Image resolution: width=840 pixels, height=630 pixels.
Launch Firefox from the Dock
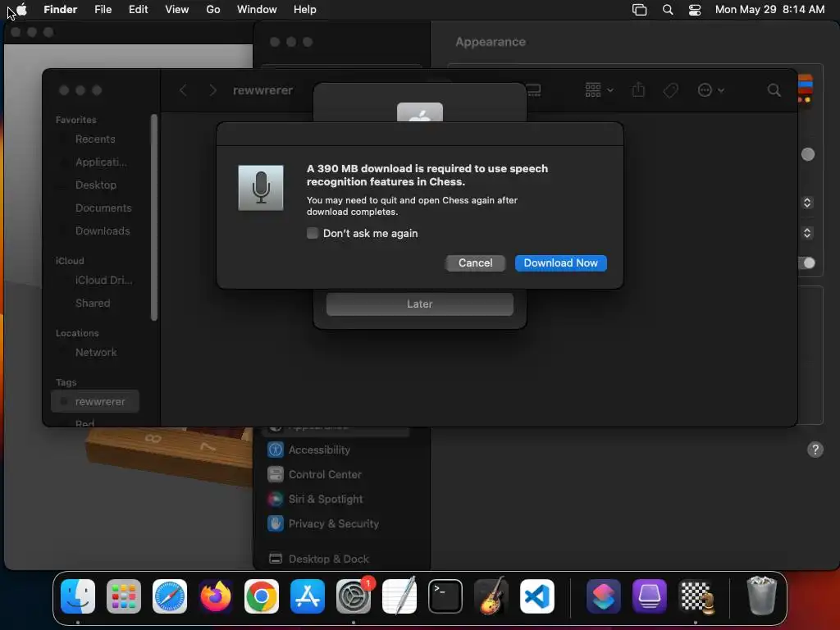[216, 596]
